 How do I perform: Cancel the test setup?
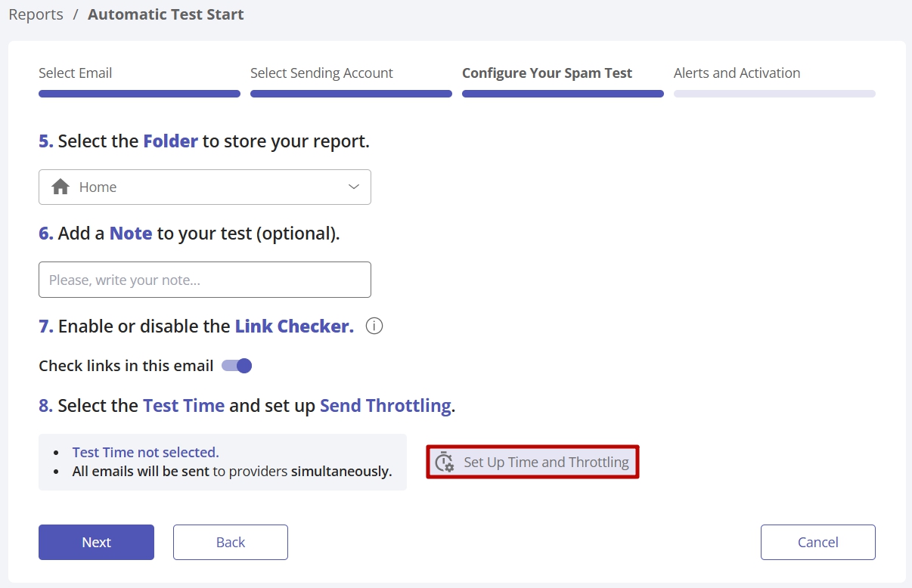click(x=817, y=542)
